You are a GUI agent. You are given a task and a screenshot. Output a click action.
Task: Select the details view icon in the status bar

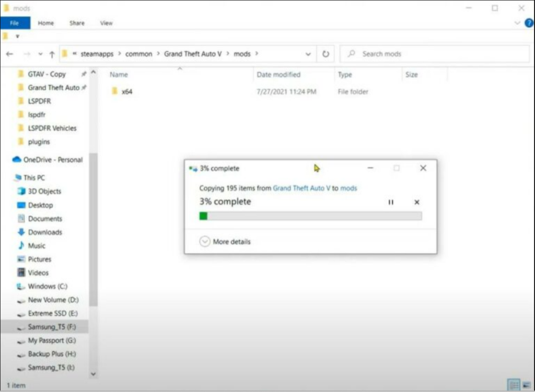click(x=515, y=383)
